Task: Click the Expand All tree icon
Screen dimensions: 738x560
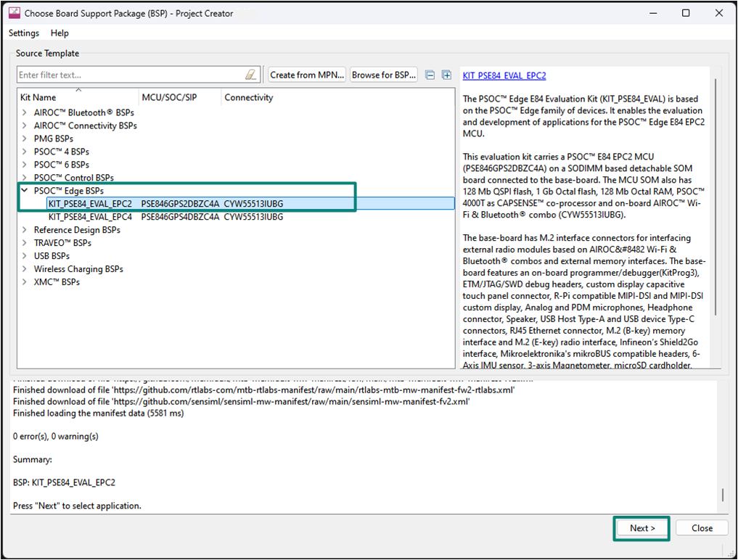Action: 446,75
